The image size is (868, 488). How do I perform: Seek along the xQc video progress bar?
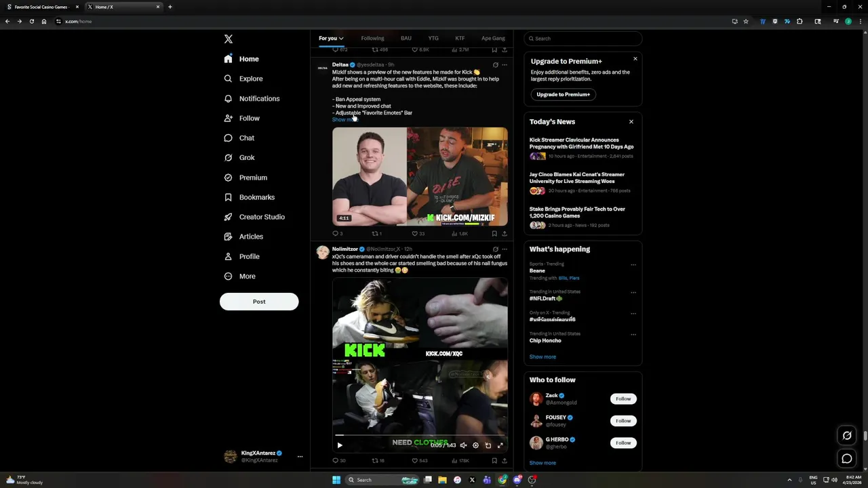[x=420, y=435]
